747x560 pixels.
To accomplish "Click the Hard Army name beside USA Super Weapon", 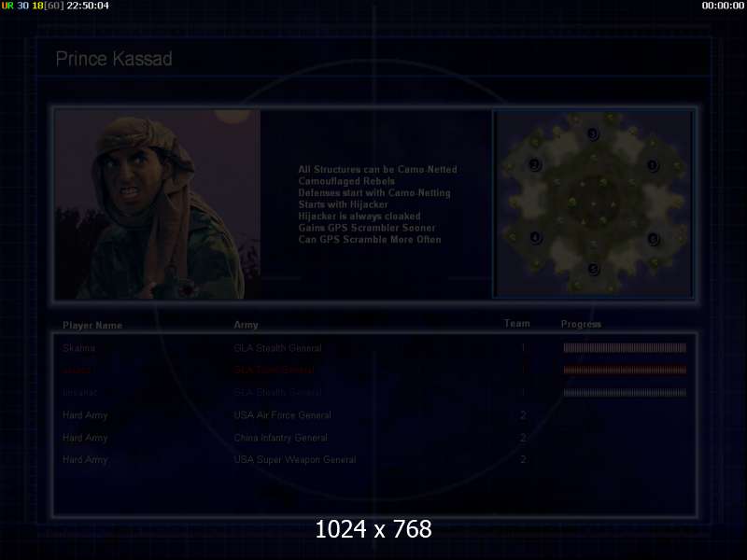I will pyautogui.click(x=85, y=459).
